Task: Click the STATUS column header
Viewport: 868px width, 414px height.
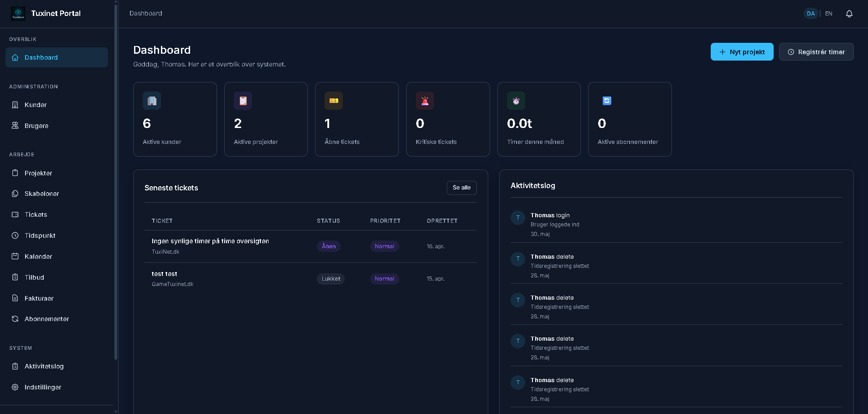Action: pyautogui.click(x=328, y=221)
